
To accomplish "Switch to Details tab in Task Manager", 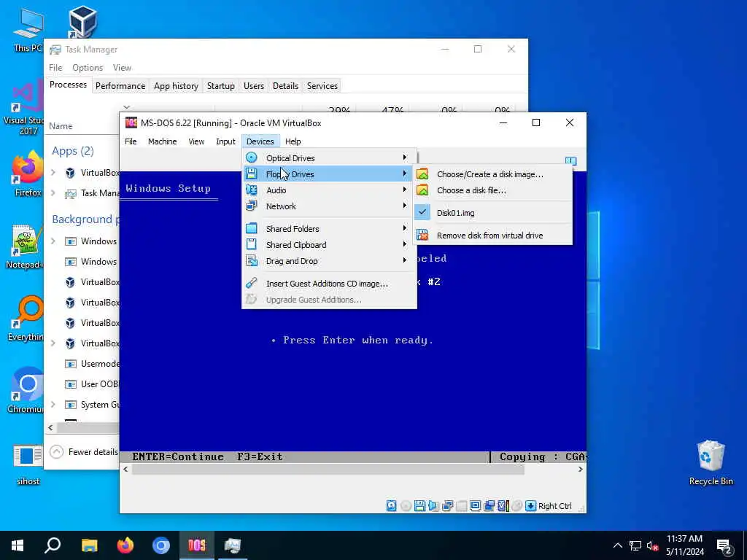I will [x=285, y=86].
